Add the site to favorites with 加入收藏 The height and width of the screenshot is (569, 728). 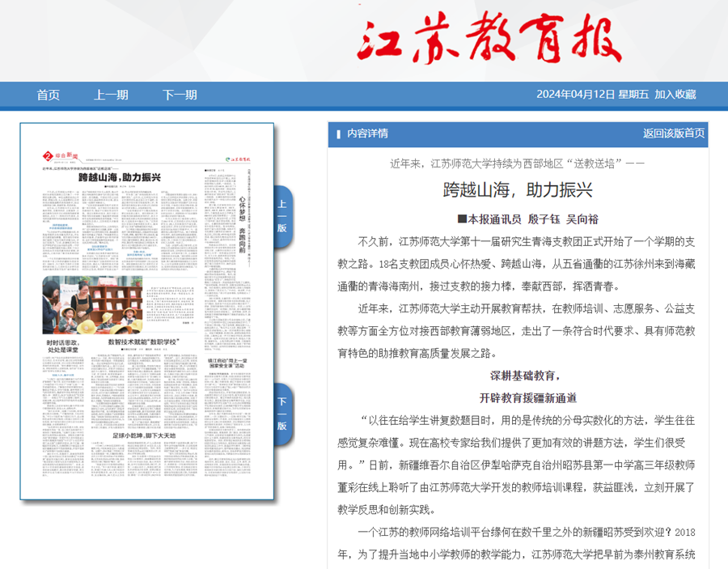[675, 95]
